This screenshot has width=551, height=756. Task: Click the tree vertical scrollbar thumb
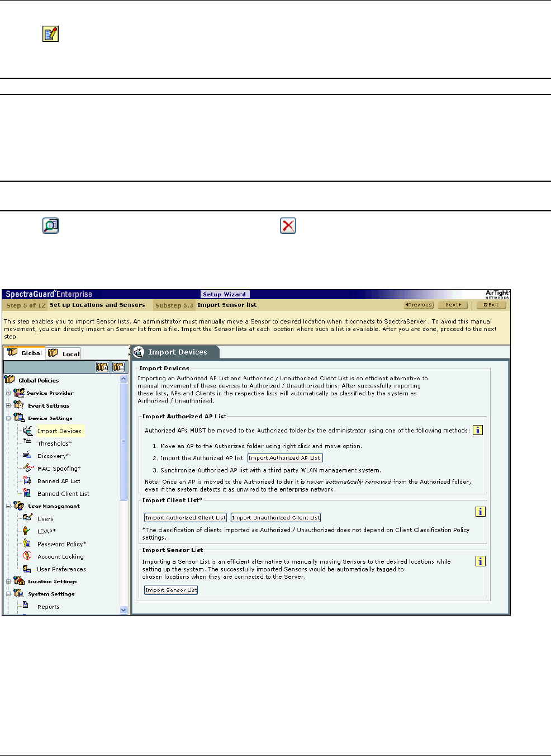point(124,442)
